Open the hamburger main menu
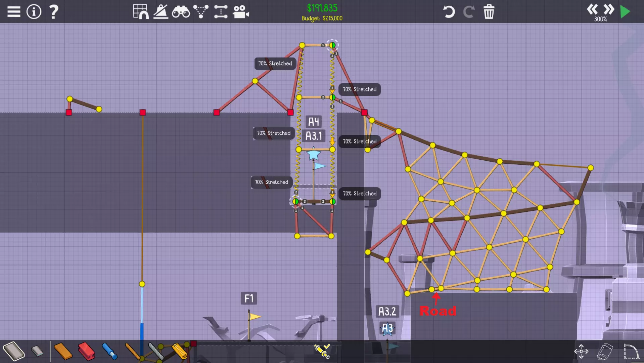 coord(14,12)
